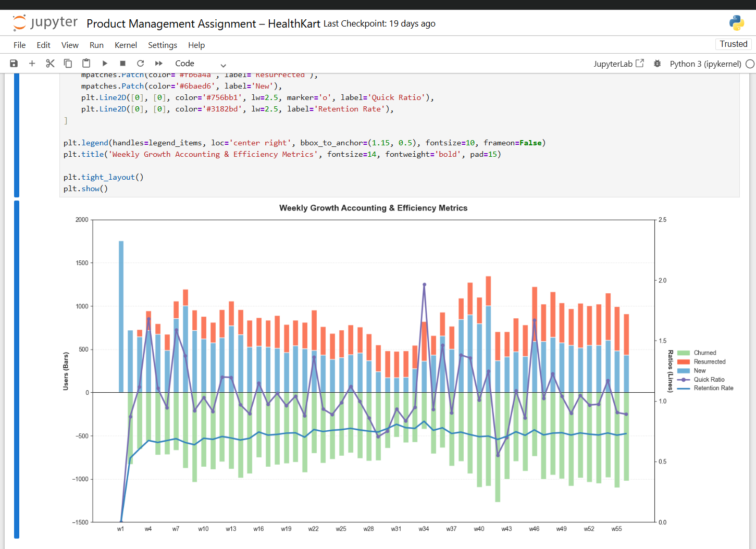Open the Code cell type dropdown

click(201, 63)
